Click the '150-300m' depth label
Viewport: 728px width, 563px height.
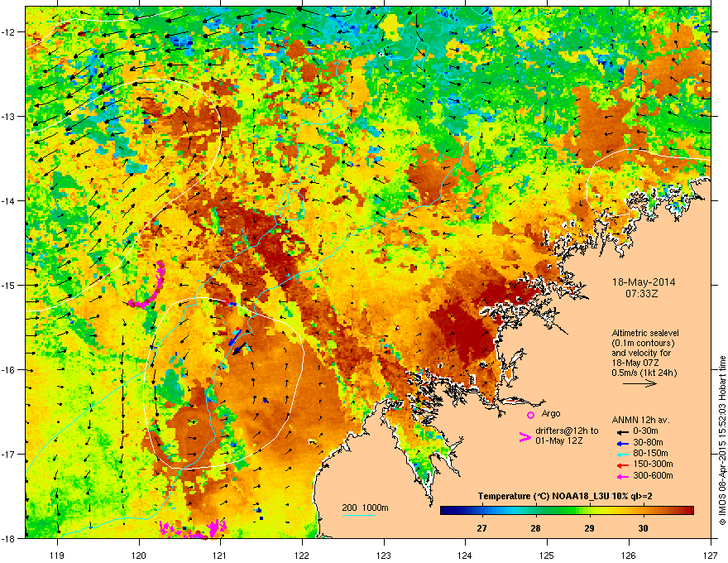[x=653, y=464]
